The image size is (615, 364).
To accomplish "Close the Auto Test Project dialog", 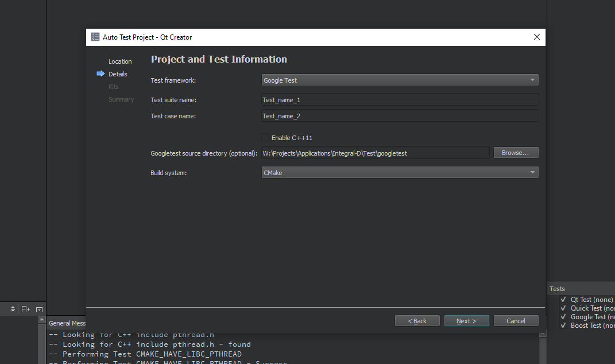I will point(536,37).
